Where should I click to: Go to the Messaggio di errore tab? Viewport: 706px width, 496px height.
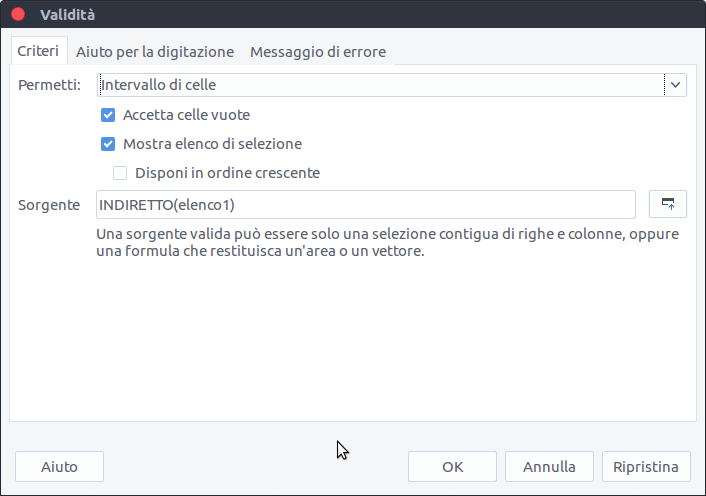pos(317,51)
